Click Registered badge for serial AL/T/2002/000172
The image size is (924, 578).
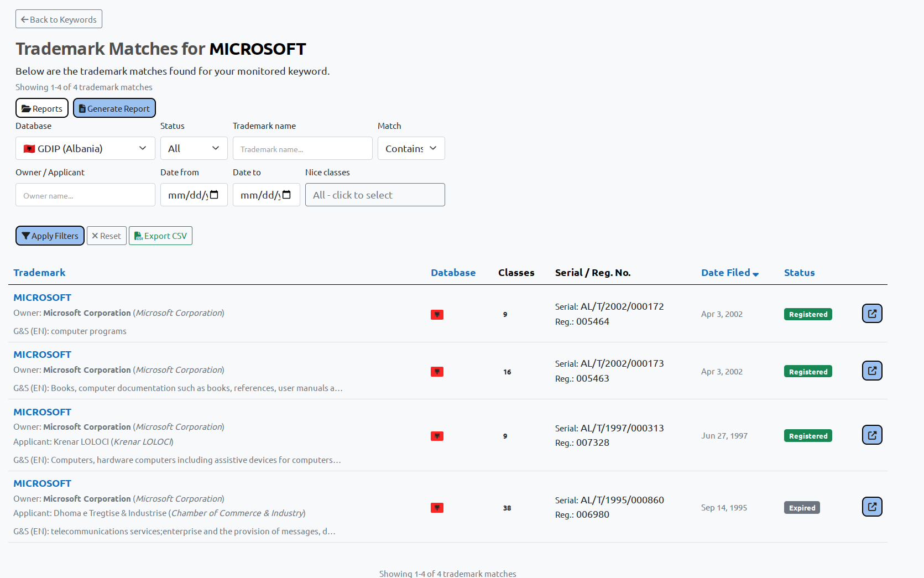[x=808, y=314]
